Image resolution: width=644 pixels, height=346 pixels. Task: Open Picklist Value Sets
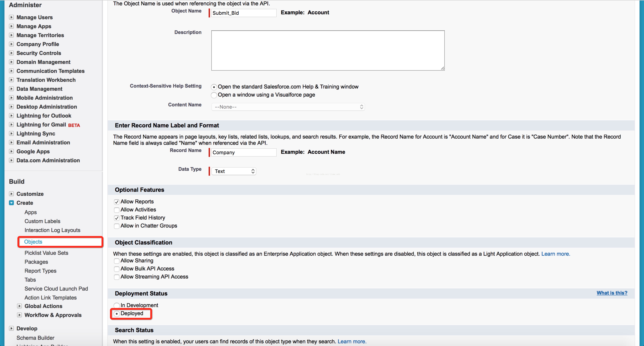(46, 253)
